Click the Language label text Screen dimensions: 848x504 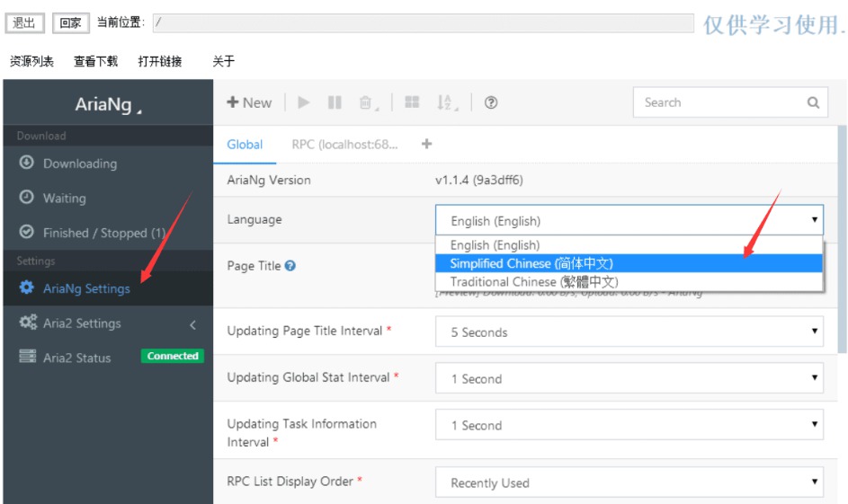tap(254, 219)
